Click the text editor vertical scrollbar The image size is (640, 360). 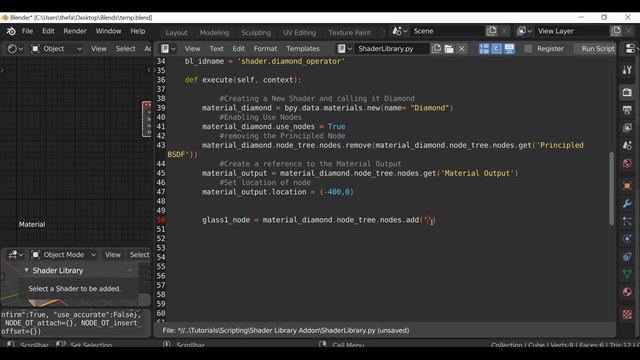point(611,188)
